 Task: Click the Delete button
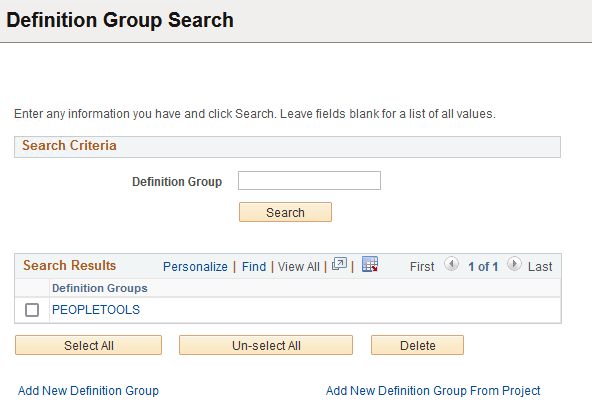[x=417, y=345]
